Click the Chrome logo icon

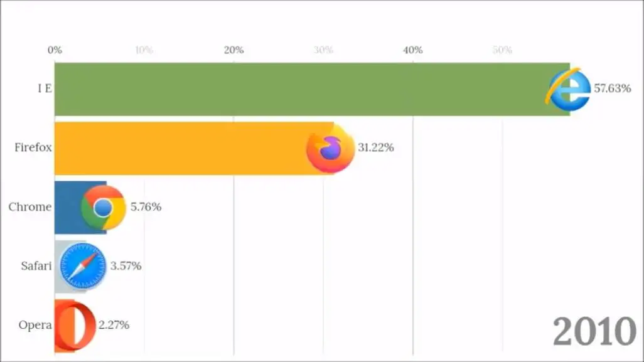click(x=104, y=208)
